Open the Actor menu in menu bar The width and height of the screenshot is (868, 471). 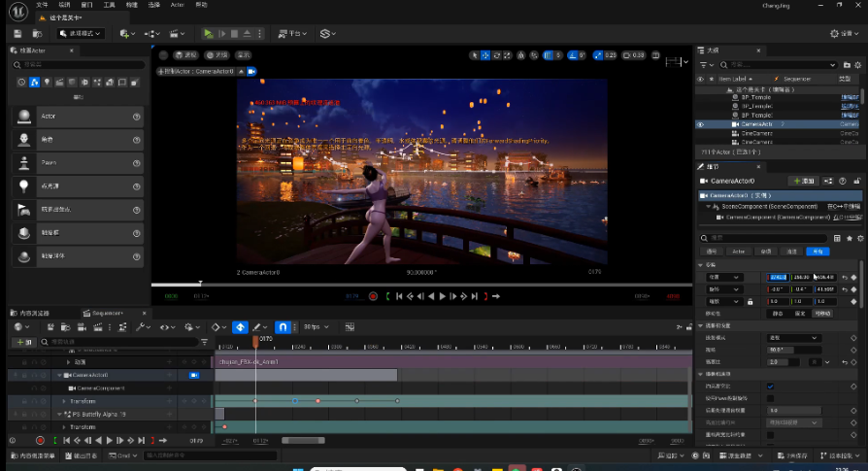point(177,5)
